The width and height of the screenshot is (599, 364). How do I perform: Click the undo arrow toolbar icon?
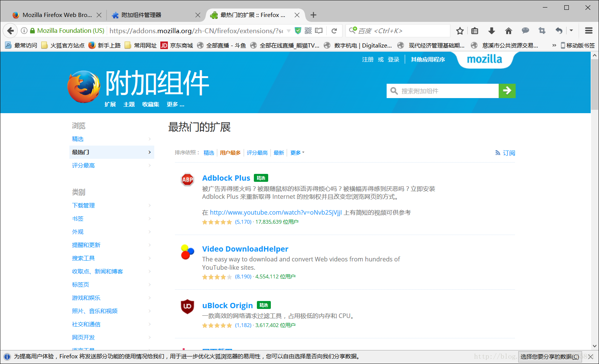[559, 31]
